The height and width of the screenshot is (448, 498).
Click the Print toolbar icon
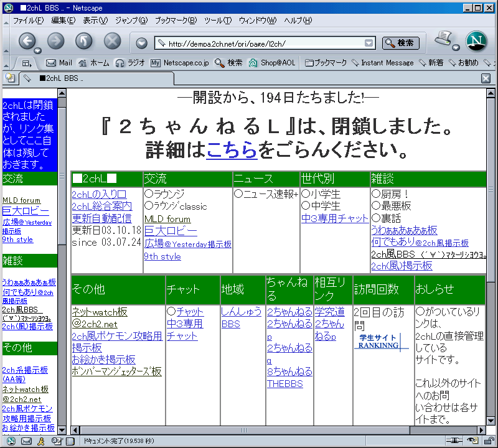[x=444, y=39]
